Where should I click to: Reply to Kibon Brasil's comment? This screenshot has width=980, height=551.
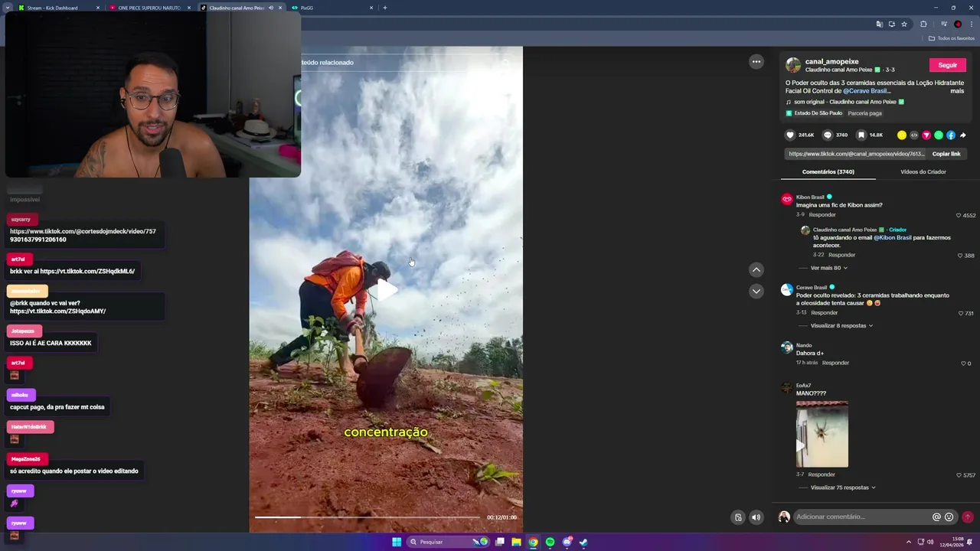pos(822,215)
